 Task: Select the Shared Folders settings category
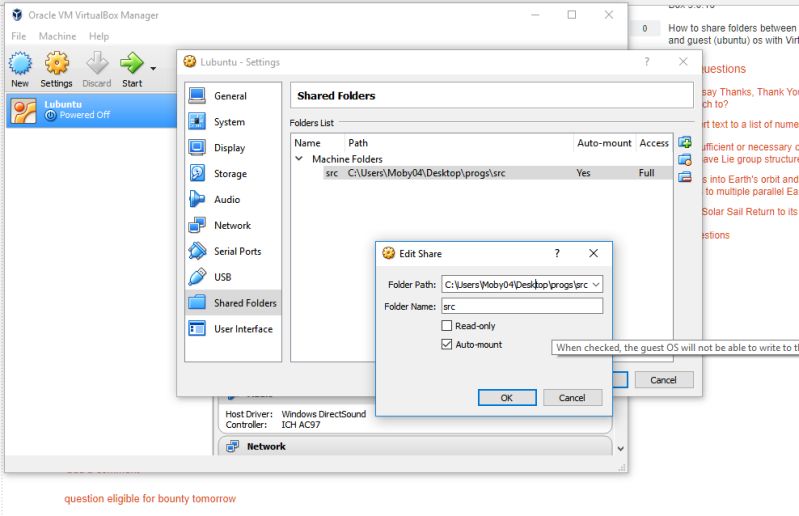pos(233,303)
